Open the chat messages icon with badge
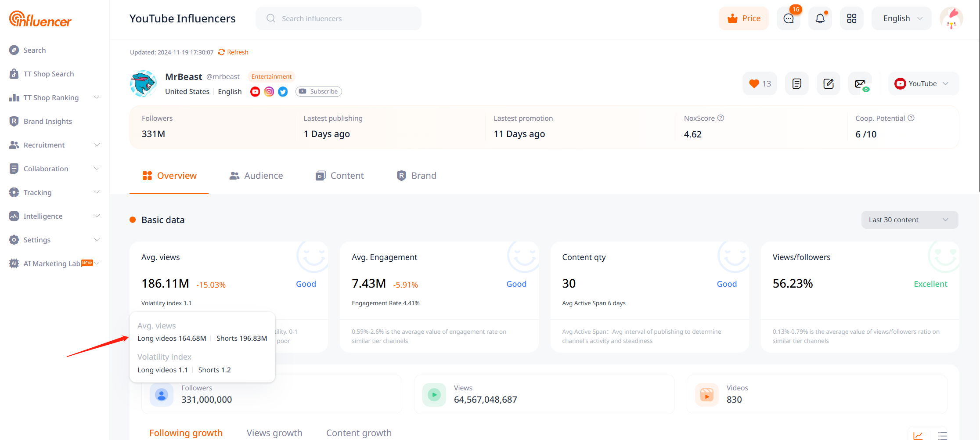 (x=789, y=18)
